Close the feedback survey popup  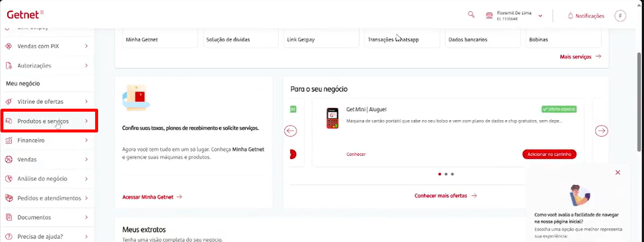click(618, 172)
